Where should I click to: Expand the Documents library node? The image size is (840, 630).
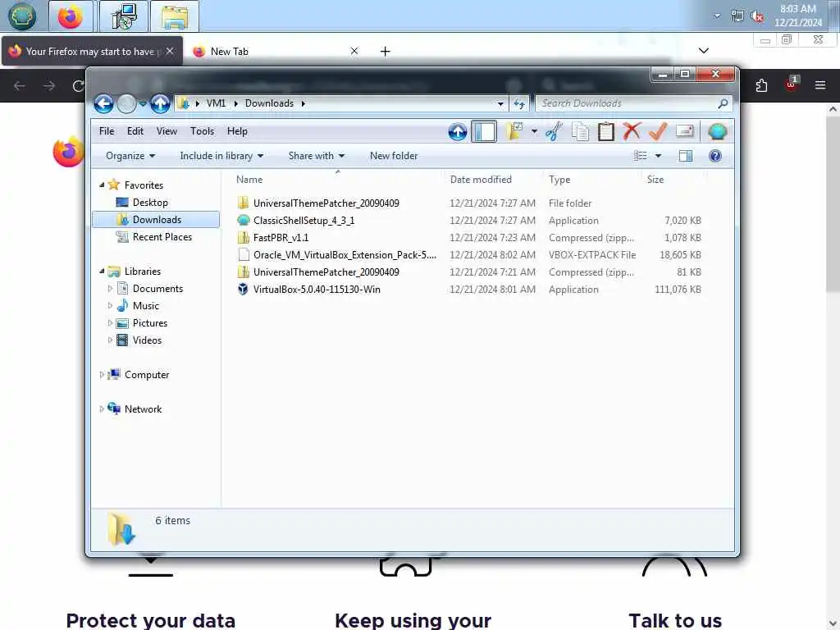pyautogui.click(x=110, y=288)
